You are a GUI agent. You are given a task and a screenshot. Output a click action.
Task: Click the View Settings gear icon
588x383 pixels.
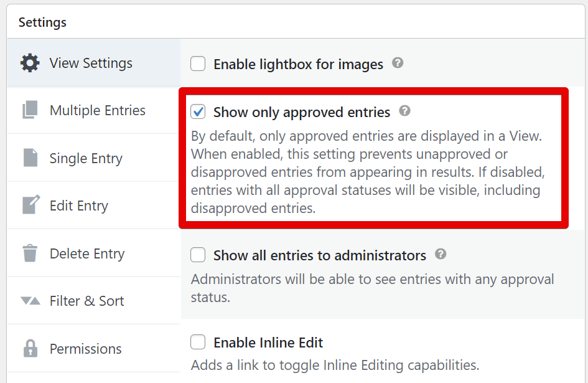(30, 63)
